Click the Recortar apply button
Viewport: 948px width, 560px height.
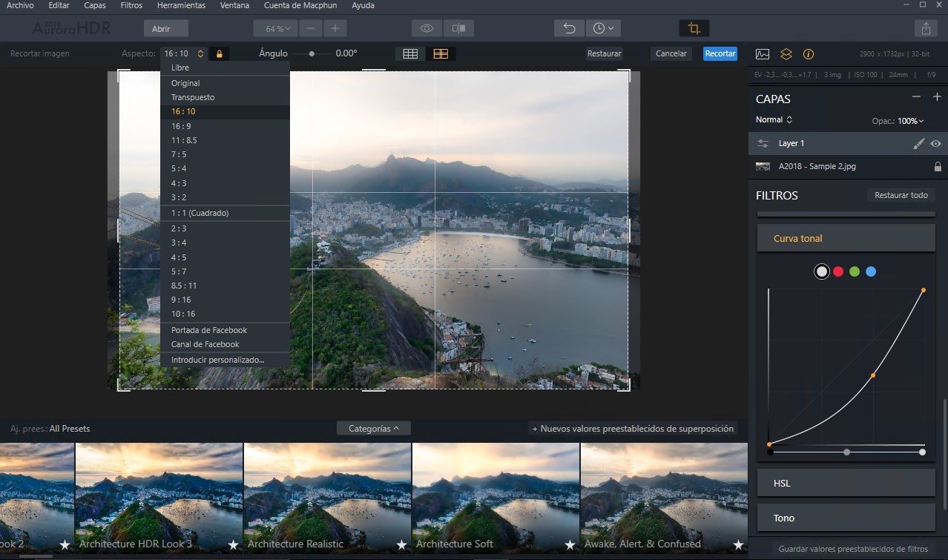pyautogui.click(x=720, y=53)
